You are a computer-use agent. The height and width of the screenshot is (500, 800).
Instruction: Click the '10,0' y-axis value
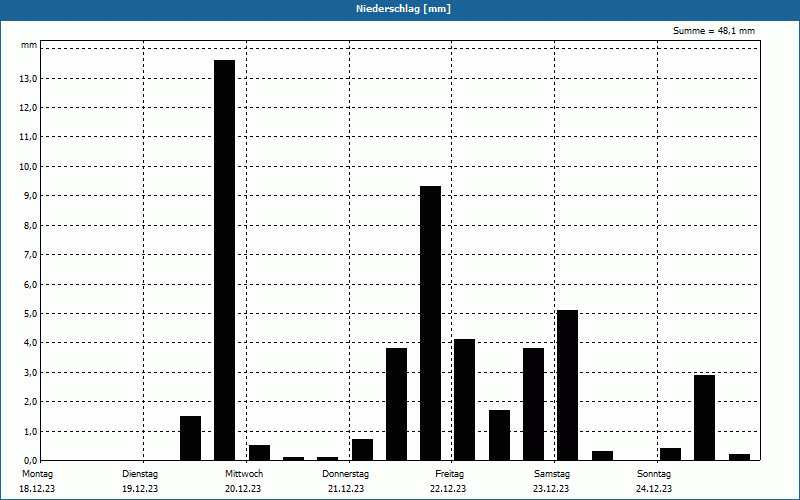(28, 167)
